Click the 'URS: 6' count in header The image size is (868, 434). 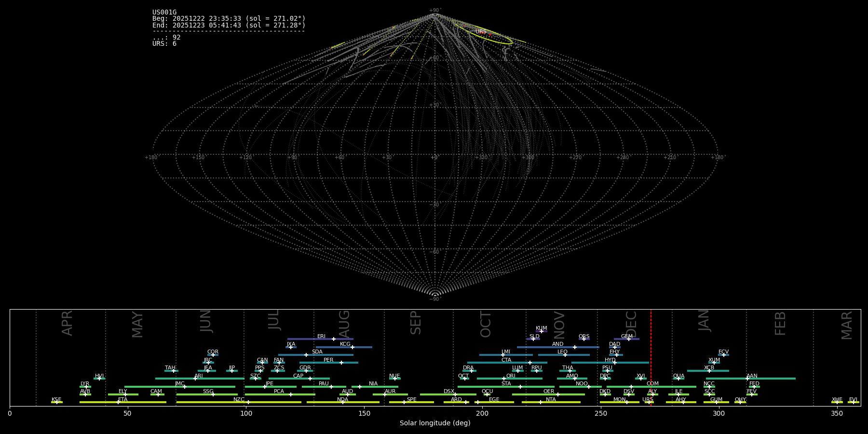coord(164,44)
